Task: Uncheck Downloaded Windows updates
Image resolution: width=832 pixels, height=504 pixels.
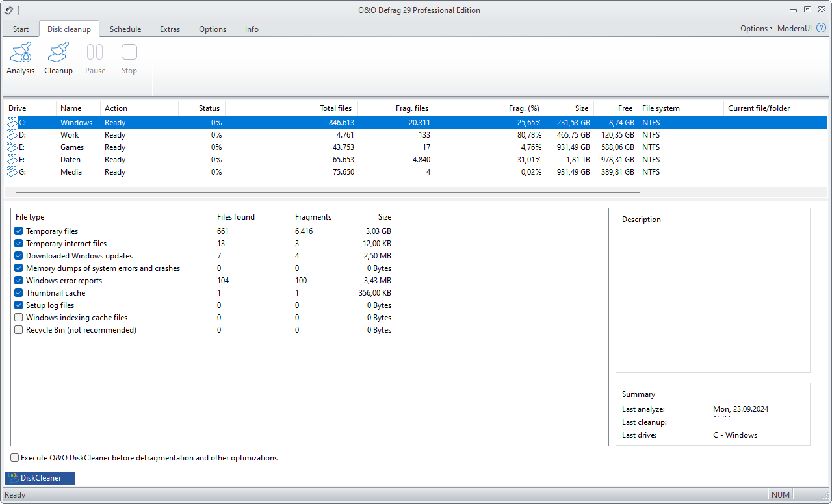Action: (x=19, y=256)
